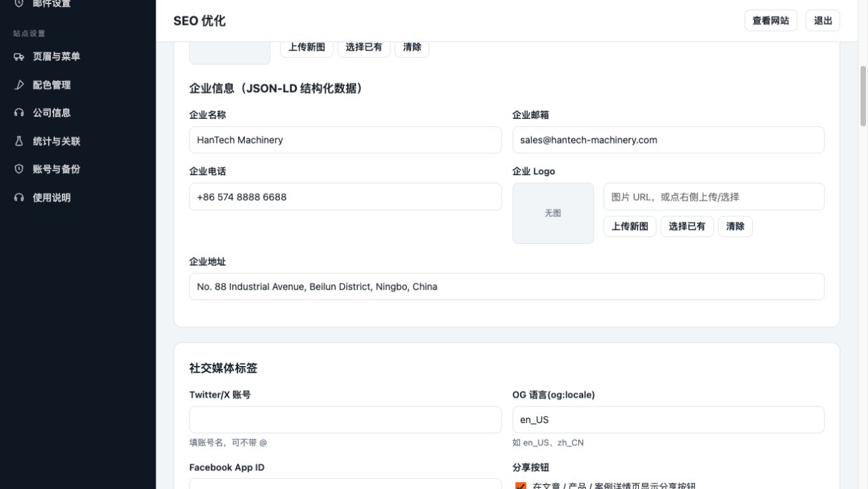Image resolution: width=868 pixels, height=489 pixels.
Task: Choose existing image for 企业 Logo
Action: (x=687, y=227)
